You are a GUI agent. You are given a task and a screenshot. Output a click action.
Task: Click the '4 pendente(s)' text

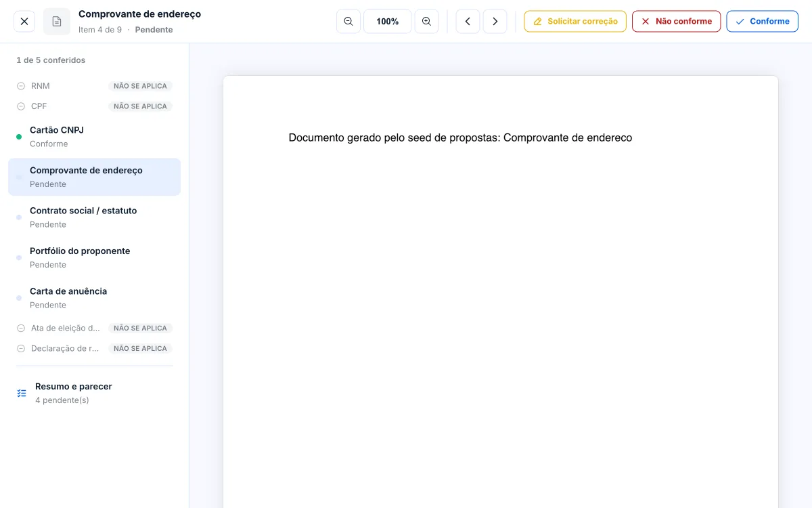tap(62, 400)
